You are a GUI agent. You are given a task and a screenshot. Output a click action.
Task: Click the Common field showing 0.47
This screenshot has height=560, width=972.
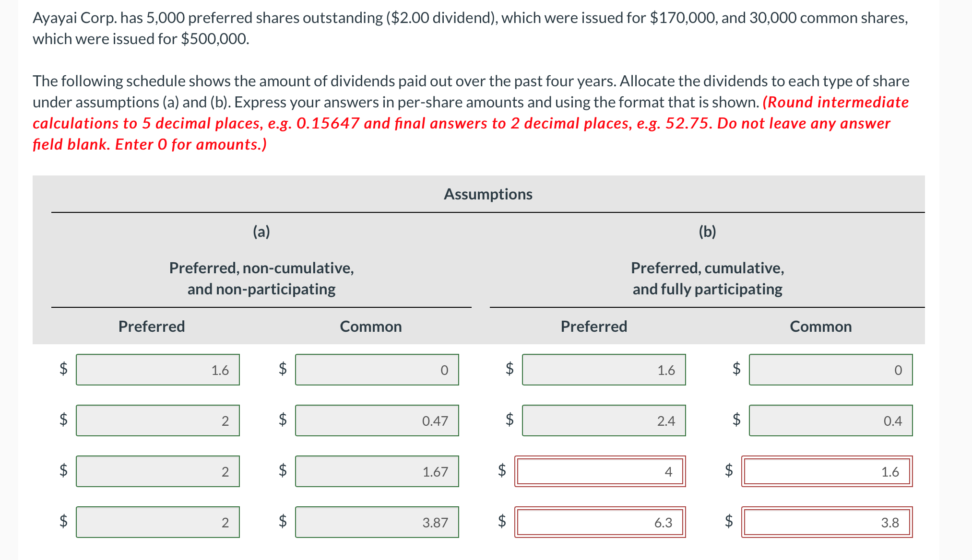pos(377,420)
